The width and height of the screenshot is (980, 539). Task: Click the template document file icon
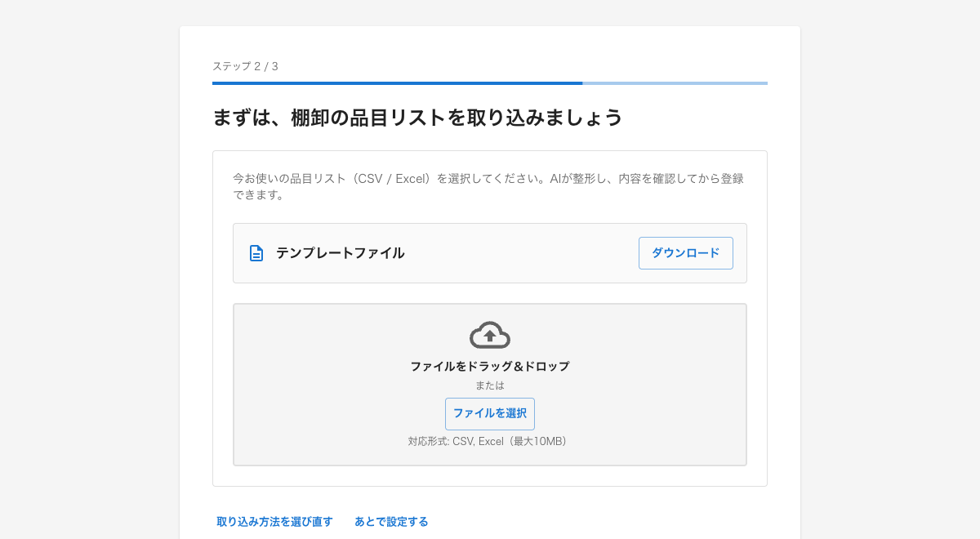(x=256, y=253)
